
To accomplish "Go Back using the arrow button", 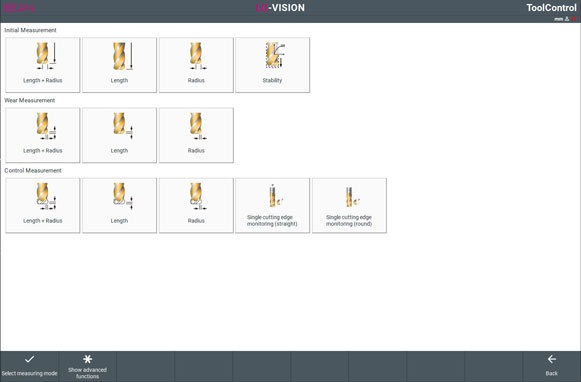I will (x=551, y=366).
